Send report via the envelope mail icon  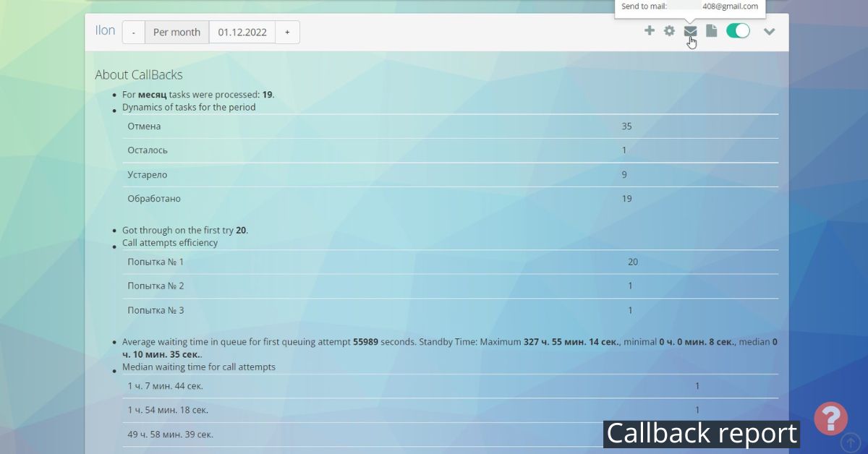[x=689, y=31]
